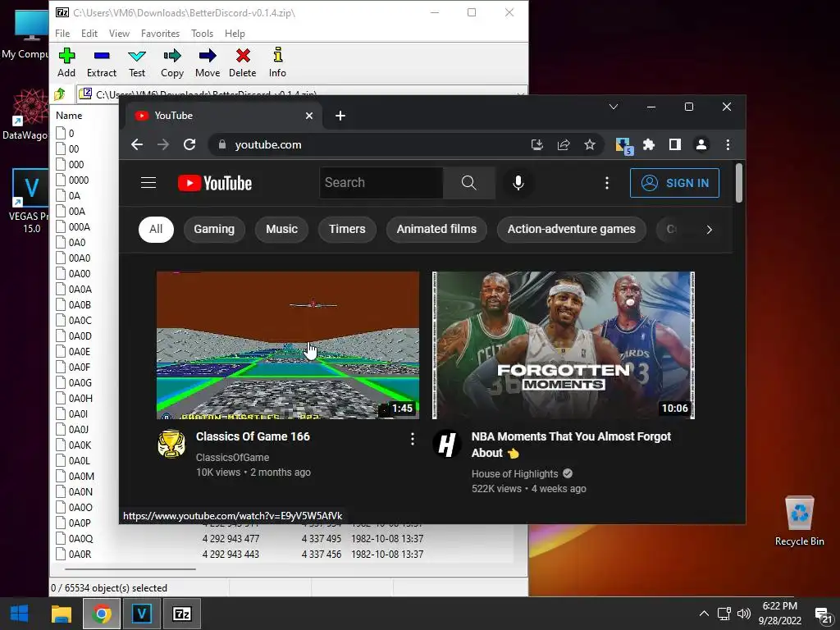Search with voice microphone button
The height and width of the screenshot is (630, 840).
click(x=518, y=183)
